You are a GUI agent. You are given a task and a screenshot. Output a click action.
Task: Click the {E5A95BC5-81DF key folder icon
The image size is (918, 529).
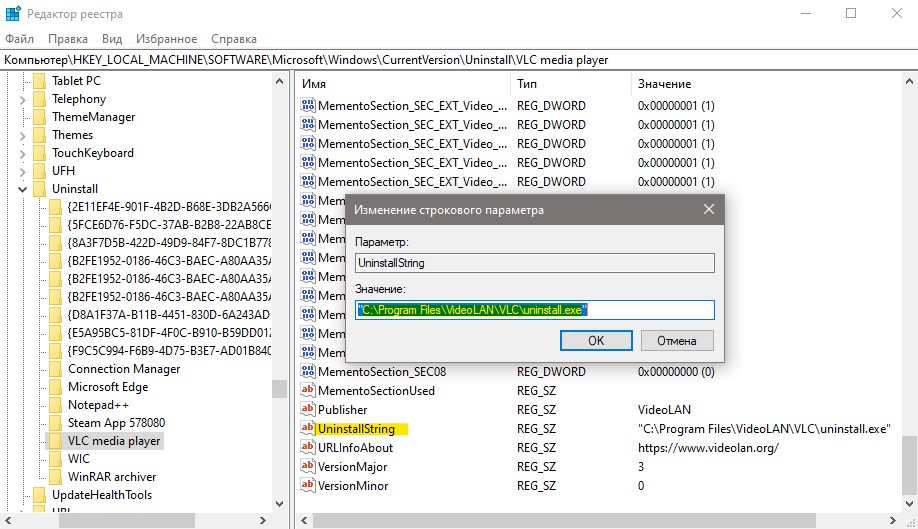pyautogui.click(x=56, y=333)
